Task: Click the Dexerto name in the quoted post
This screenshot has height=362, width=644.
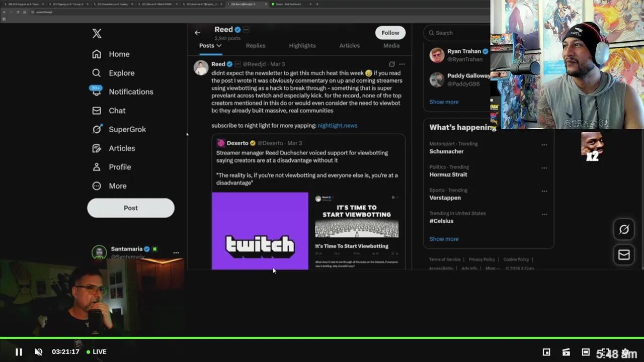Action: click(237, 143)
